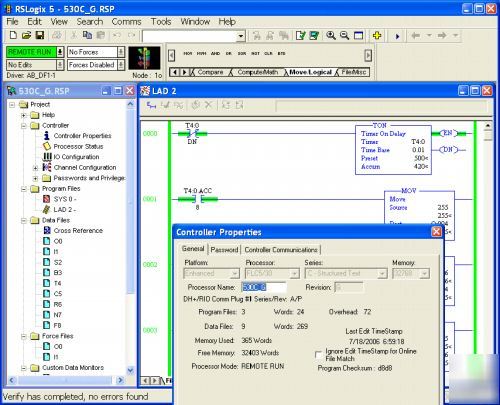
Task: Insert the CLR instruction from palette
Action: (268, 53)
